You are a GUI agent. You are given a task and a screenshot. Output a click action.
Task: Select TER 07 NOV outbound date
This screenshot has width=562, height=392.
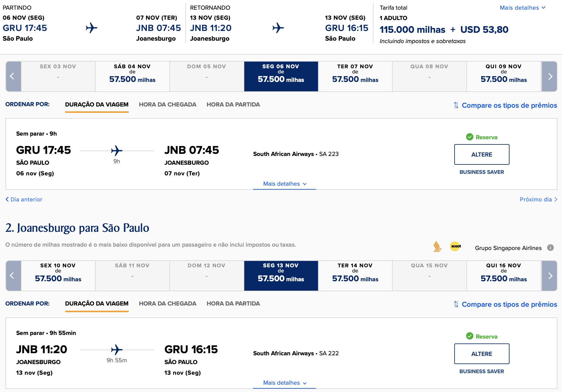point(355,76)
